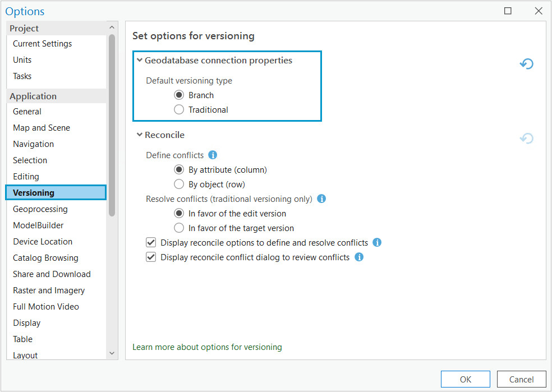Viewport: 552px width, 392px height.
Task: Click info icon beside Resolve conflicts label
Action: tap(321, 199)
